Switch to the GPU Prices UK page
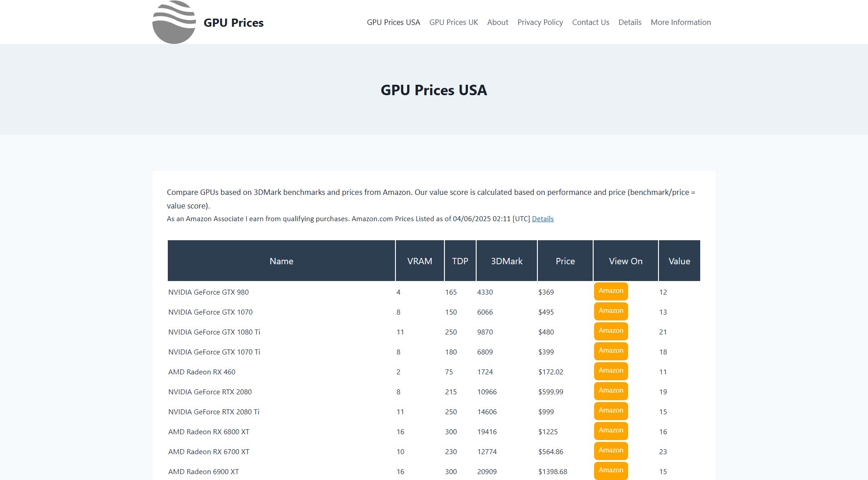The height and width of the screenshot is (480, 868). point(454,22)
